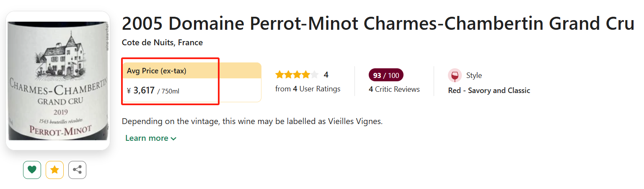Open the from 4 User Ratings link

[x=308, y=89]
